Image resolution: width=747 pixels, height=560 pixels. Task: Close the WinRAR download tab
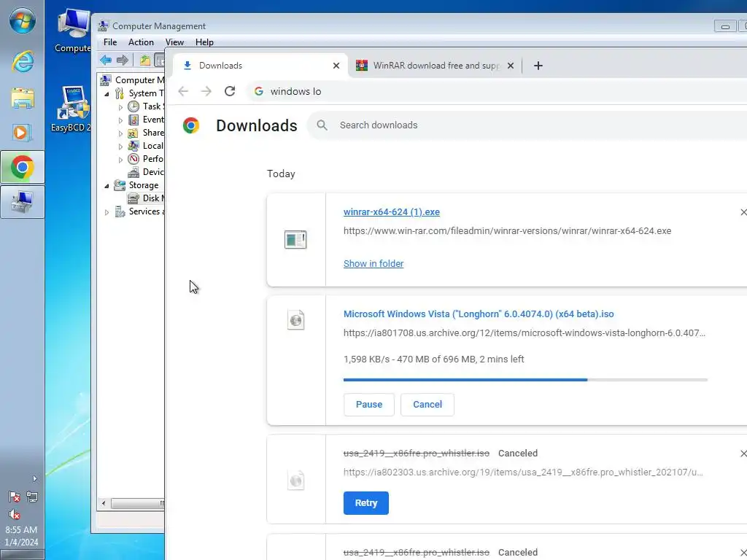click(511, 66)
